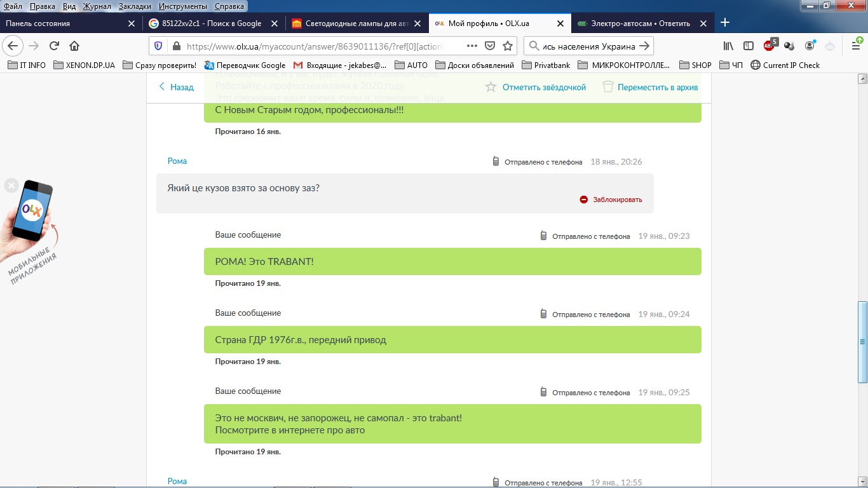The height and width of the screenshot is (488, 868).
Task: Reload the current OLX page
Action: [54, 46]
